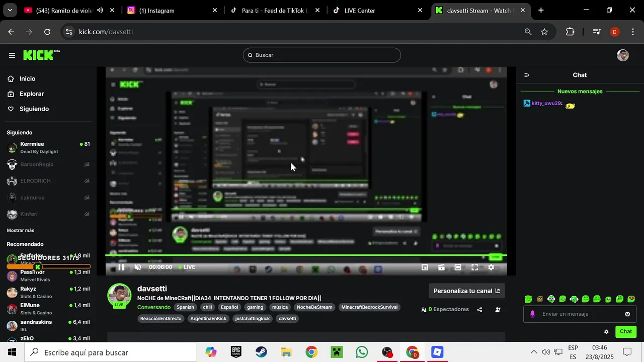Toggle theater mode in player

coord(458,267)
